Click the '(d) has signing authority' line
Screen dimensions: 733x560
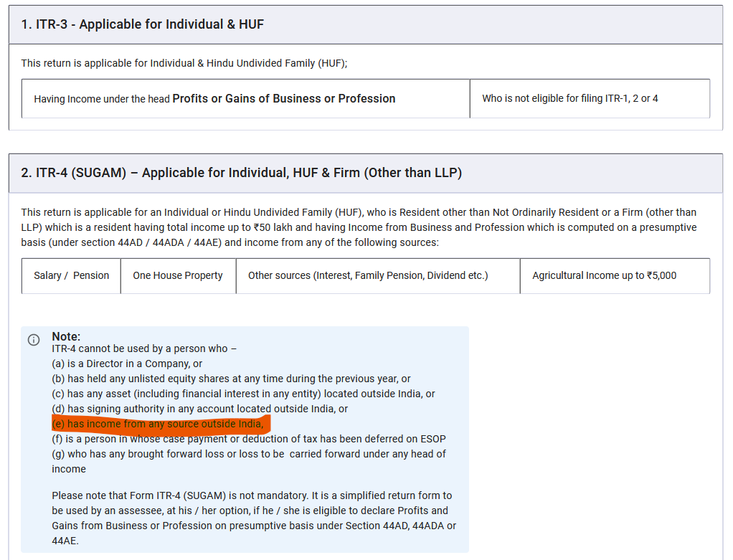199,409
